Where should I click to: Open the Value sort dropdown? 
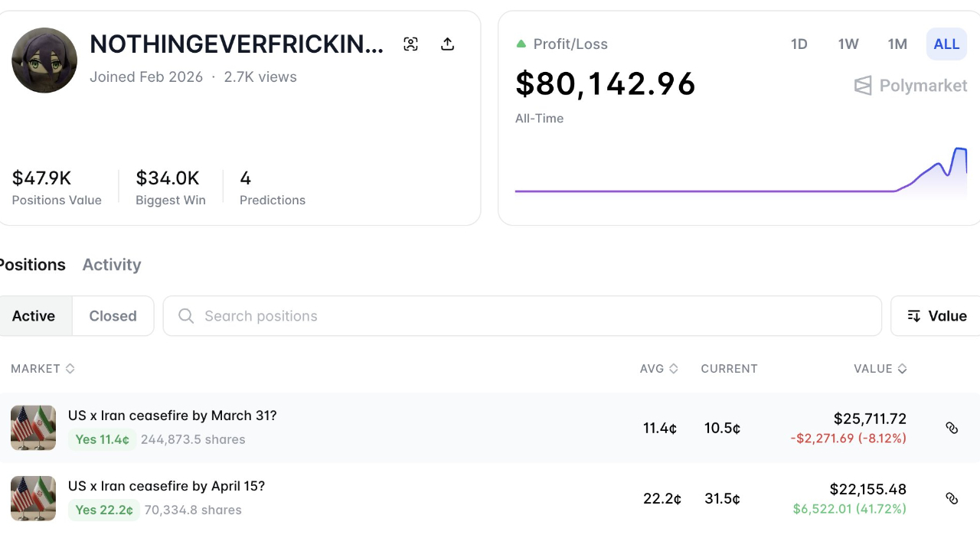click(x=936, y=316)
